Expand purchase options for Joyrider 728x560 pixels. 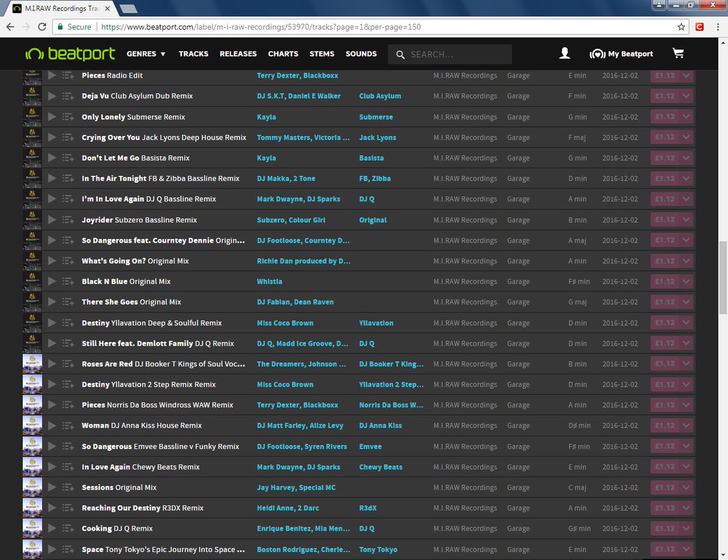click(686, 220)
